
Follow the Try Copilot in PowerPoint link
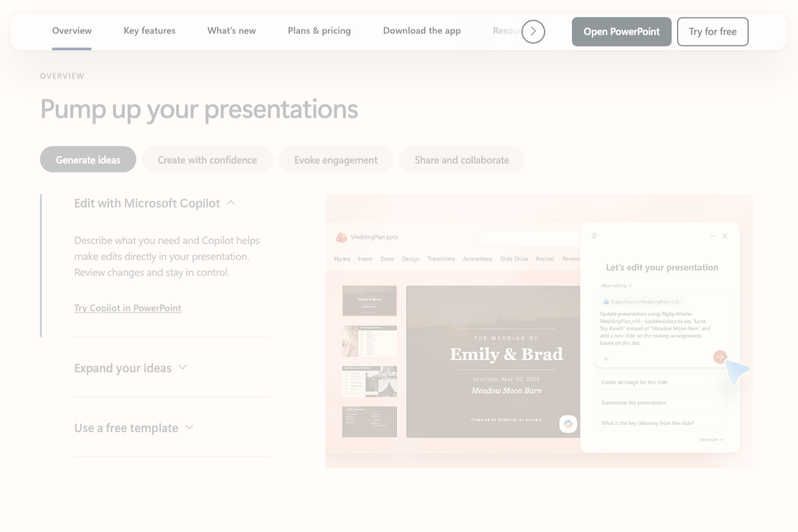[x=128, y=308]
